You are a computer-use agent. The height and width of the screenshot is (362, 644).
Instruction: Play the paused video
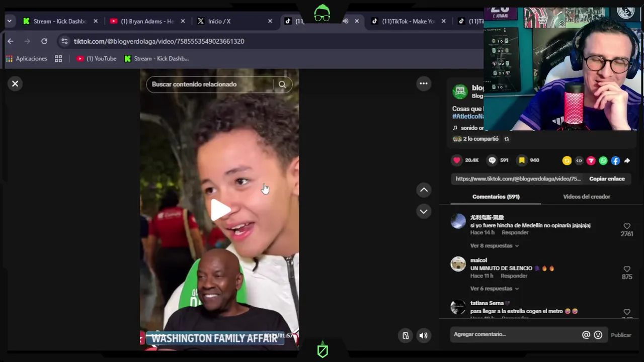(219, 210)
